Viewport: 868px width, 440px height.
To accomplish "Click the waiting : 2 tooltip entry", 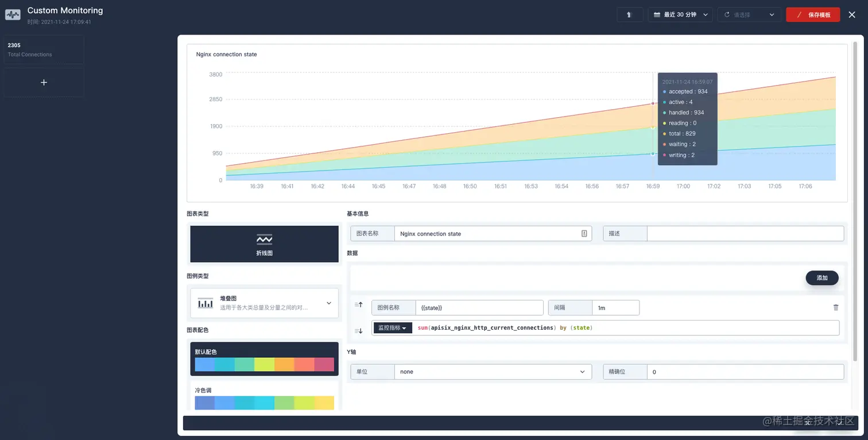I will (682, 144).
